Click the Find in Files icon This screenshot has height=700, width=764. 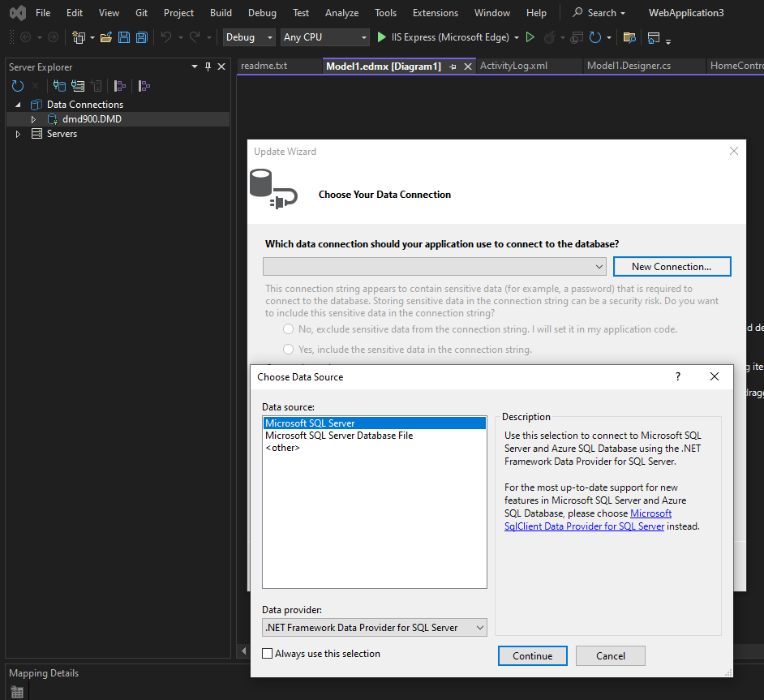(x=629, y=37)
